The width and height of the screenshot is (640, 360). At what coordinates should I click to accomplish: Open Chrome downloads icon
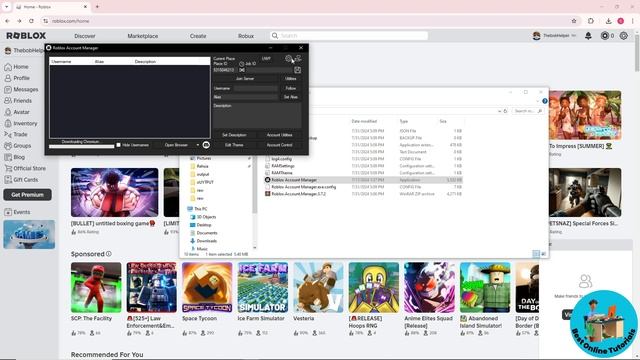pyautogui.click(x=608, y=21)
